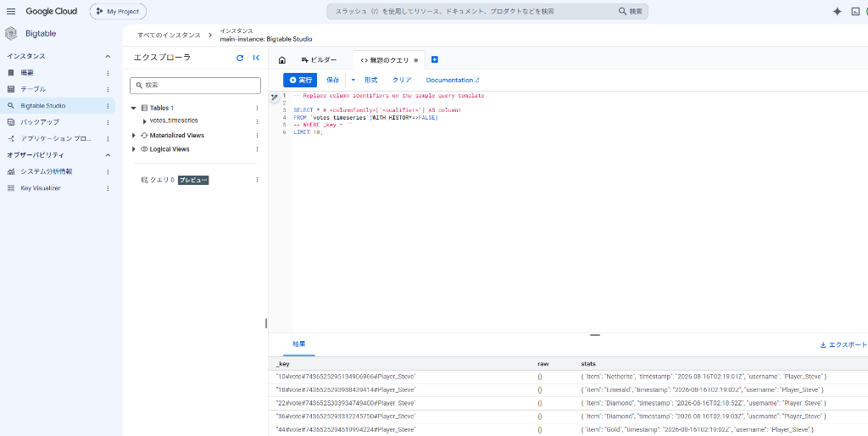This screenshot has height=436, width=868.
Task: Collapse the オブザーバビリティ sidebar section
Action: point(108,155)
